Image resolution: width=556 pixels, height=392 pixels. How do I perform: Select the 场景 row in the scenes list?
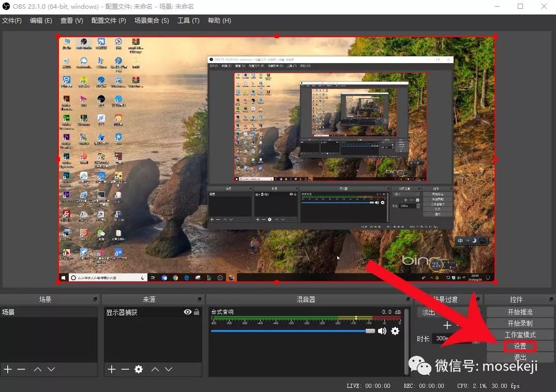pyautogui.click(x=49, y=312)
